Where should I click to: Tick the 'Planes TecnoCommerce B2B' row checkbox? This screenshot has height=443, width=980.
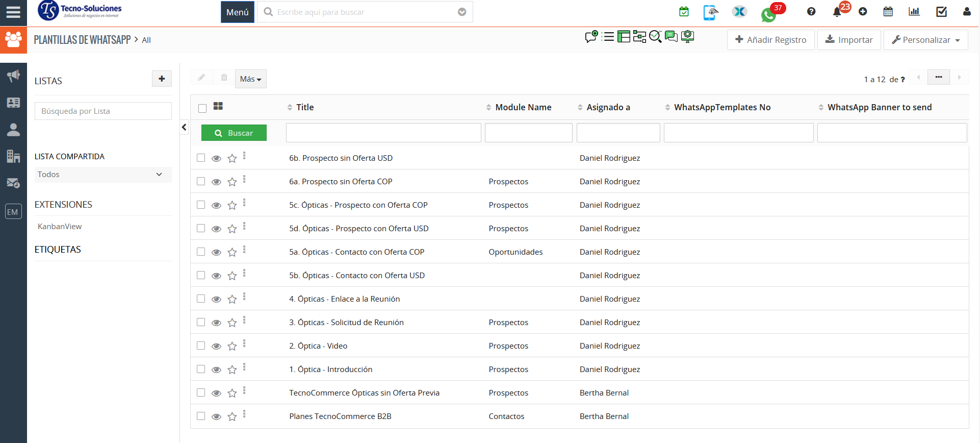point(201,416)
